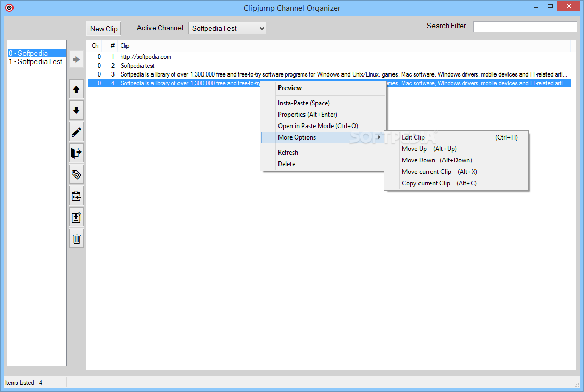Open the Active Channel dropdown
This screenshot has height=392, width=584.
coord(227,28)
